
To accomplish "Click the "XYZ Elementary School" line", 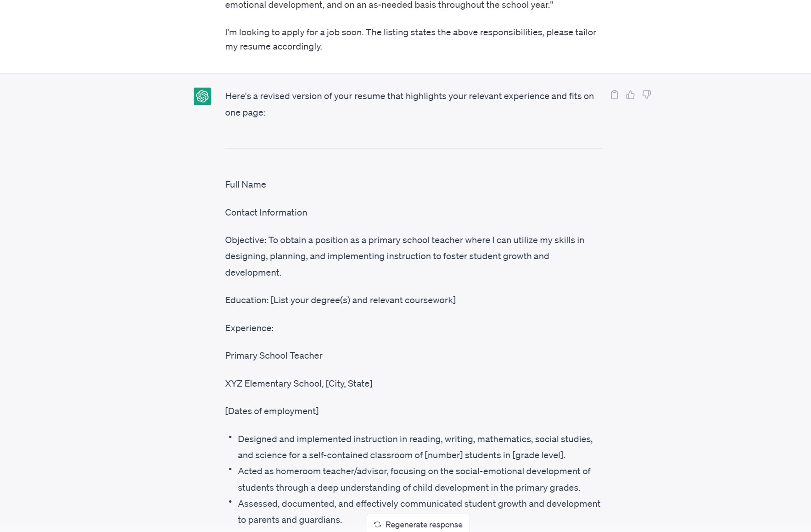I will point(298,383).
